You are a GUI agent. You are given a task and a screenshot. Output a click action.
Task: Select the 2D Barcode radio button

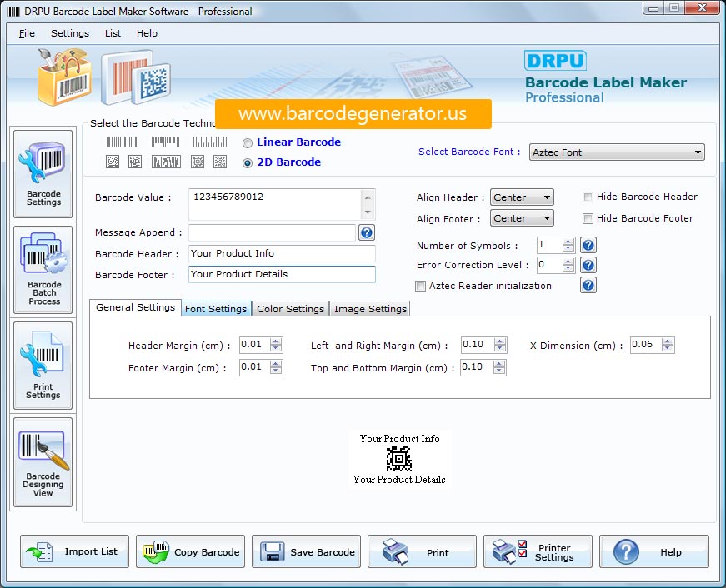tap(248, 163)
